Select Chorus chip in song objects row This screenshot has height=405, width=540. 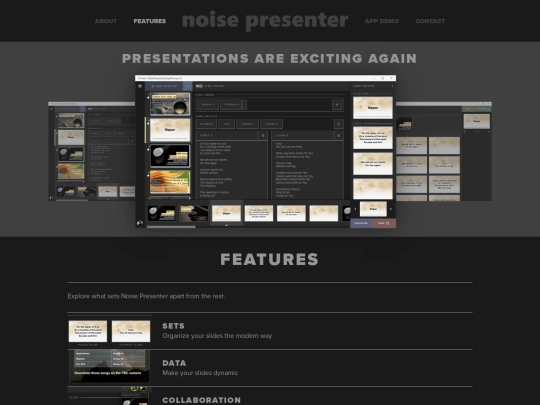click(206, 124)
